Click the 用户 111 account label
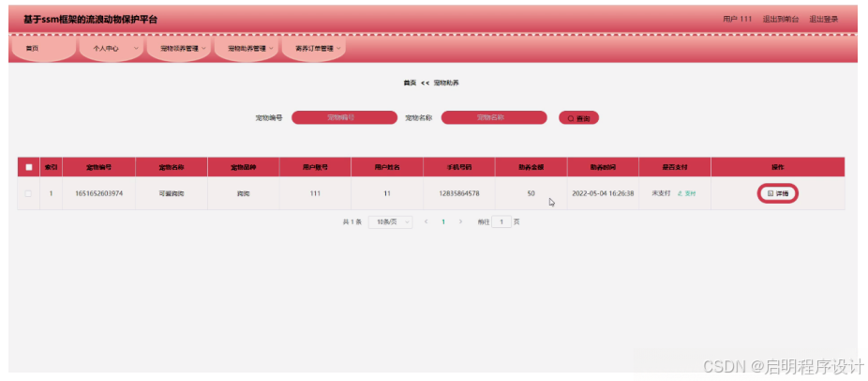The height and width of the screenshot is (381, 868). coord(737,19)
